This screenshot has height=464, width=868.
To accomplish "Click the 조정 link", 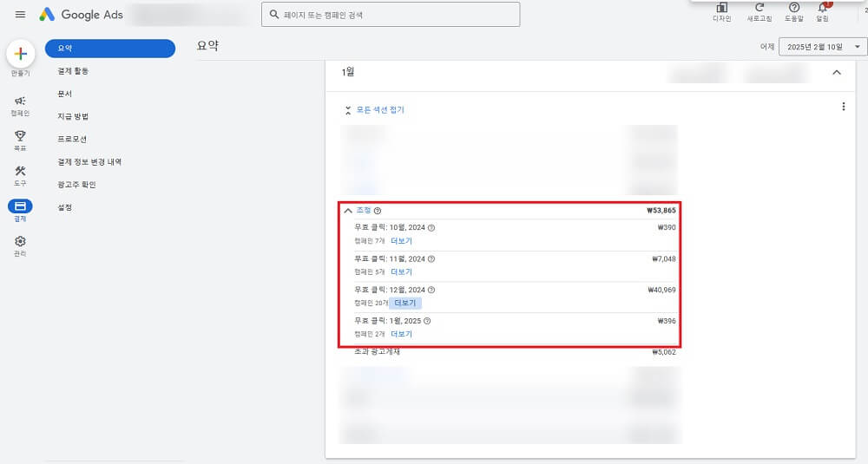I will (364, 210).
